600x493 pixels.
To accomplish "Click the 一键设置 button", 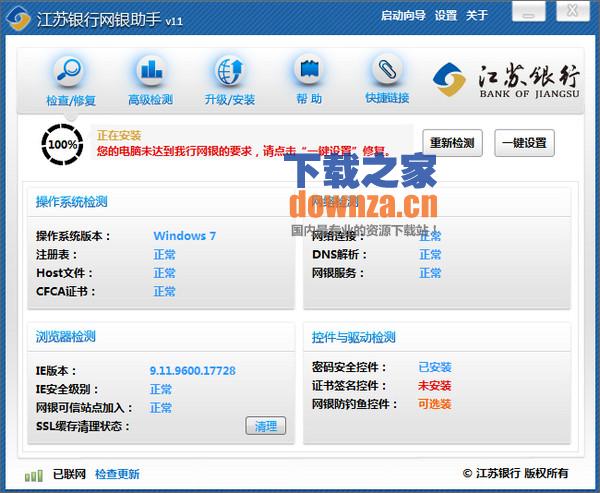I will (524, 143).
